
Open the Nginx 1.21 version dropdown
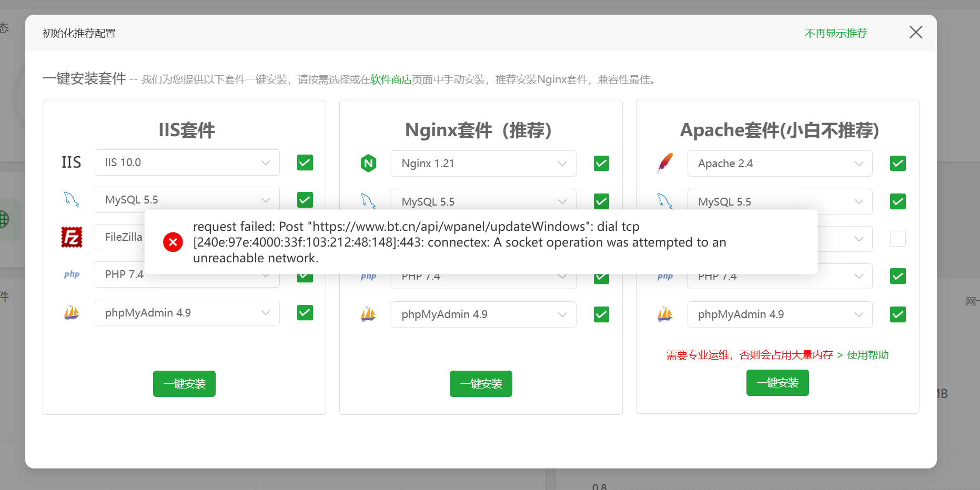pyautogui.click(x=483, y=164)
